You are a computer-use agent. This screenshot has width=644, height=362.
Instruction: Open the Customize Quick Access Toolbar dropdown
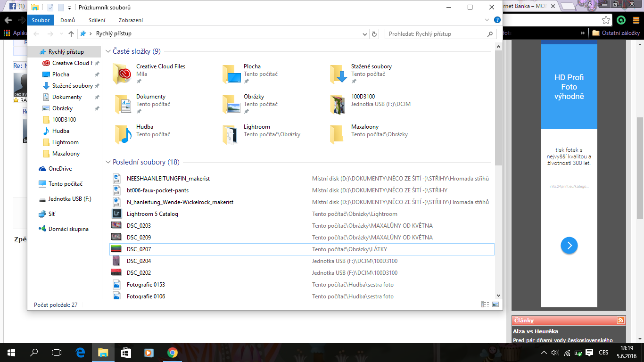70,8
